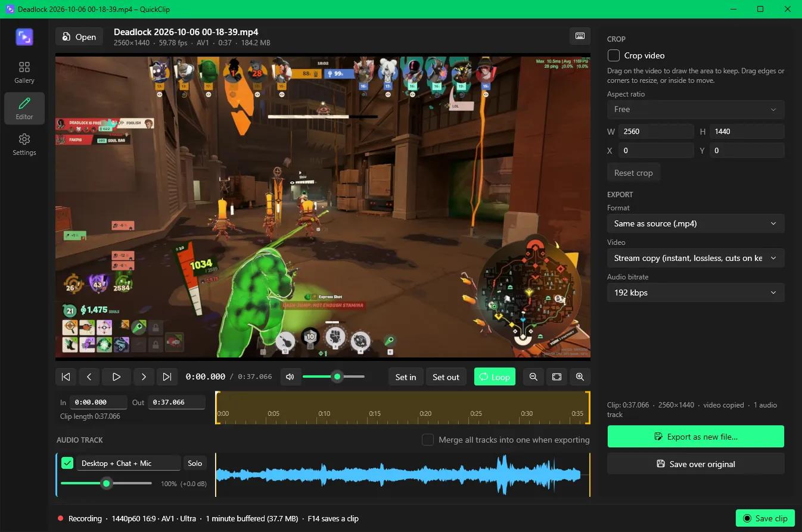Viewport: 802px width, 532px height.
Task: Click the QuickClip logo icon in the sidebar
Action: [24, 37]
